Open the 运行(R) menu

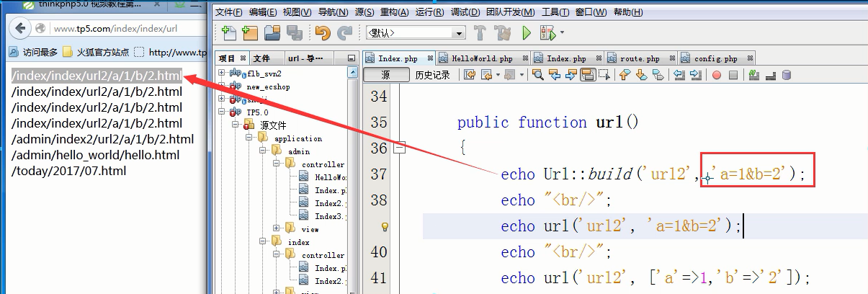pyautogui.click(x=429, y=12)
